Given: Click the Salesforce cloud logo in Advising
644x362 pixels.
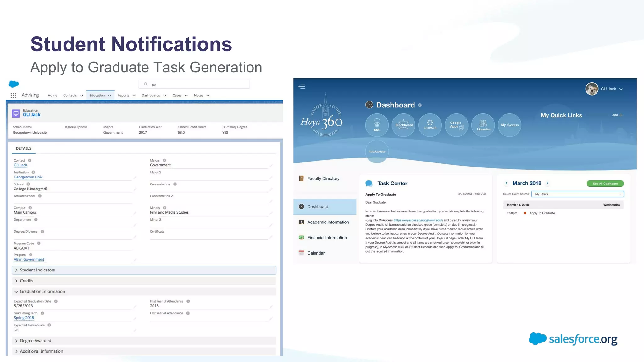Looking at the screenshot, I should click(14, 84).
